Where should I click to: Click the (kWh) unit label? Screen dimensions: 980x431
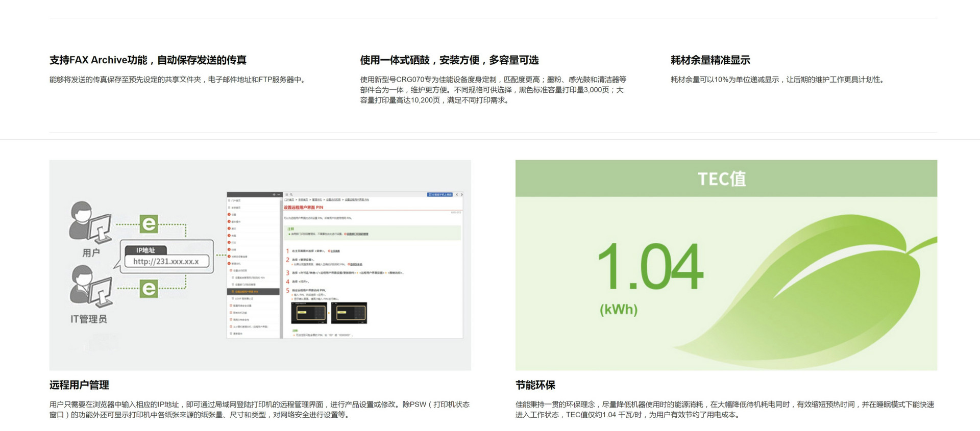[619, 310]
